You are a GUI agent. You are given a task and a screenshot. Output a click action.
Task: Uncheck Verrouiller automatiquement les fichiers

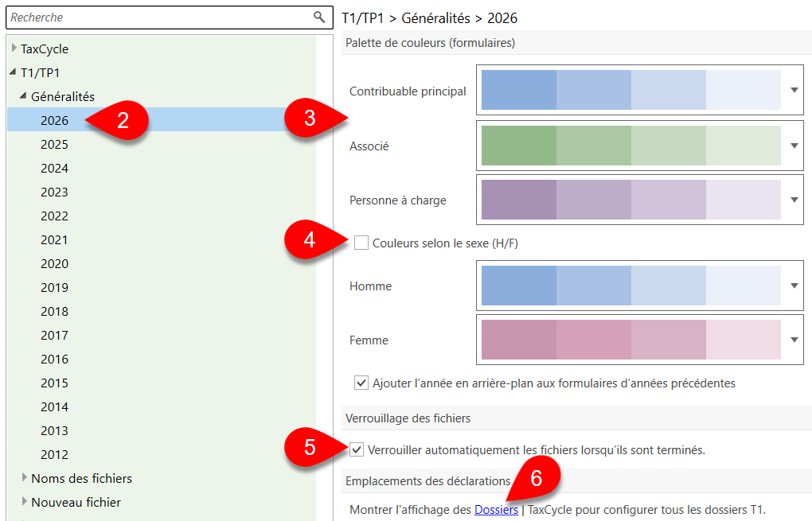[357, 449]
